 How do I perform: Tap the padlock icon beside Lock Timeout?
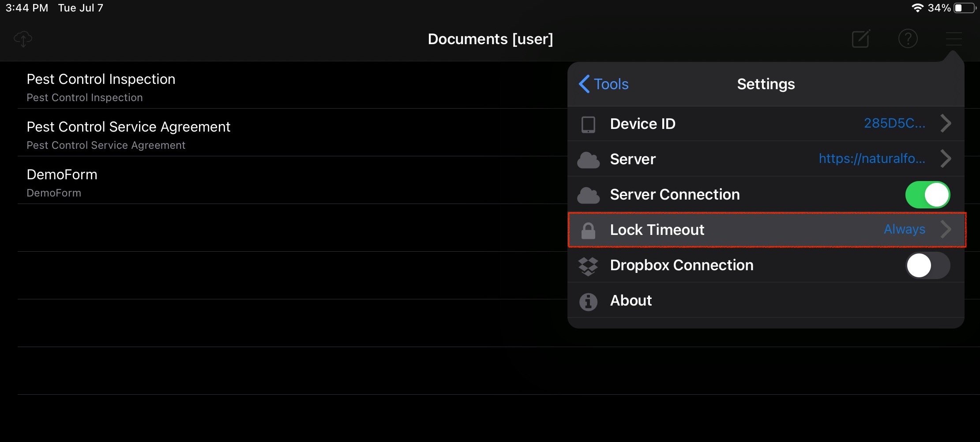[588, 230]
